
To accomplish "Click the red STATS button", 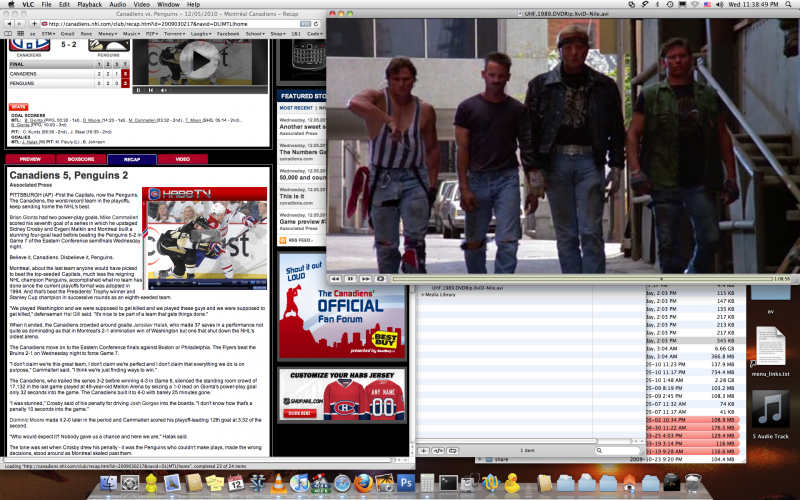I will (18, 107).
